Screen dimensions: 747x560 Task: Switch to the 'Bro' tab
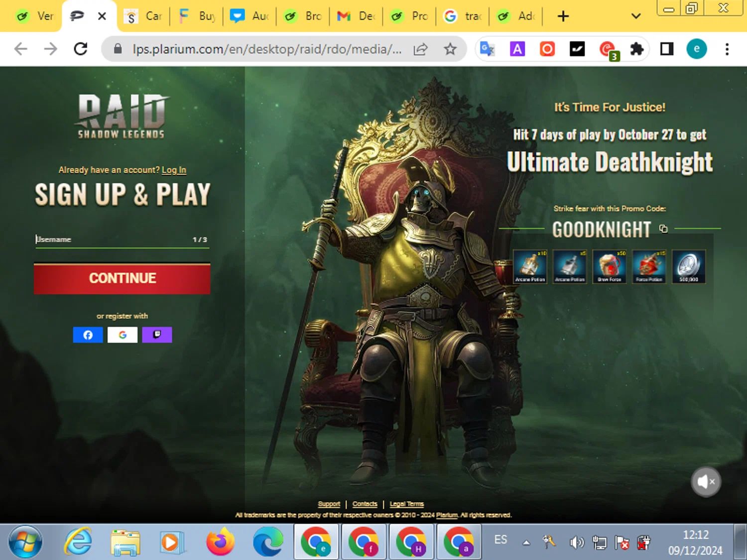coord(303,16)
